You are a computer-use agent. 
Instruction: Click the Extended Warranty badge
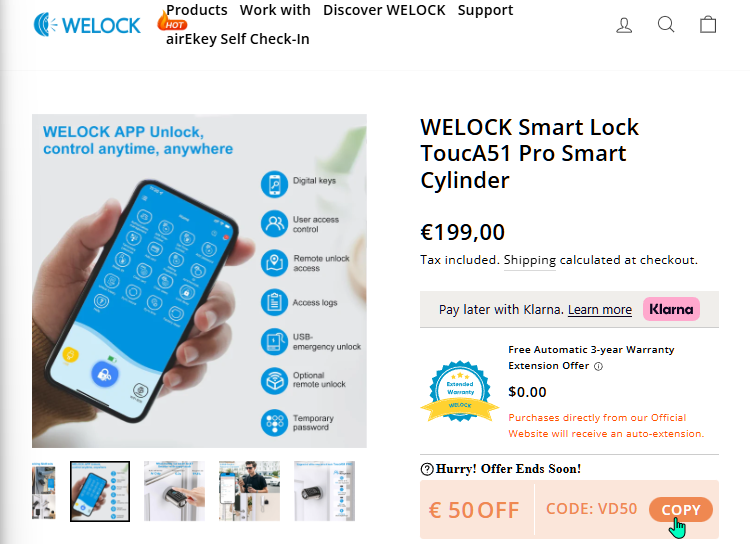pos(460,391)
